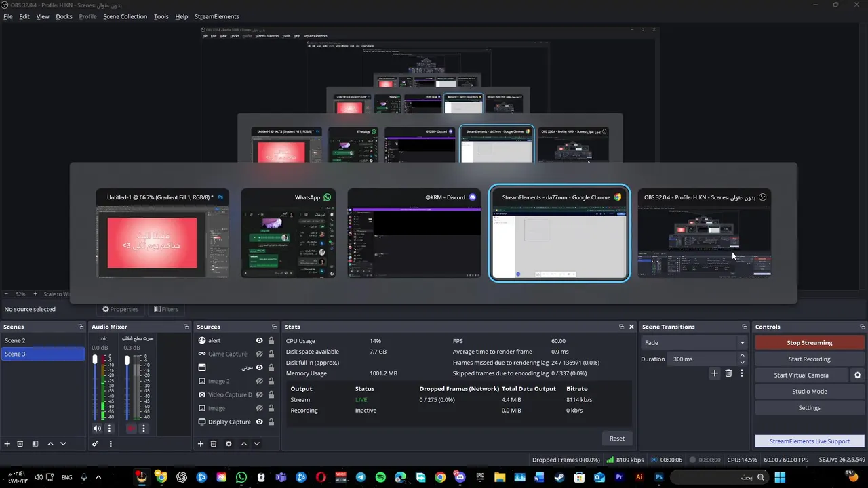Float the Controls dock pop-out icon
Viewport: 868px width, 488px height.
tap(862, 327)
